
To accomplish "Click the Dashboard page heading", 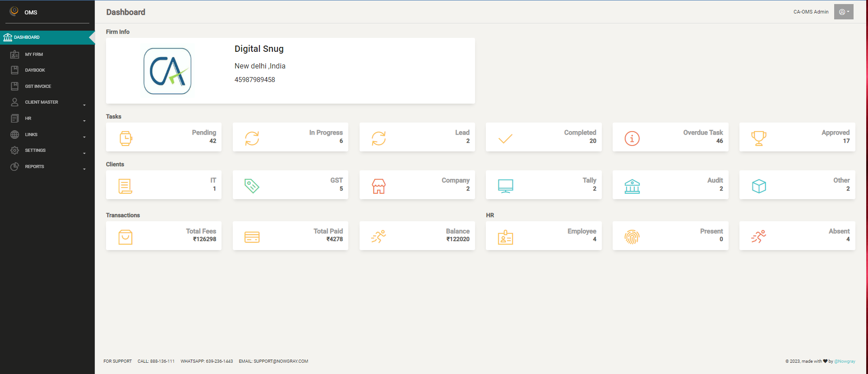I will tap(126, 12).
